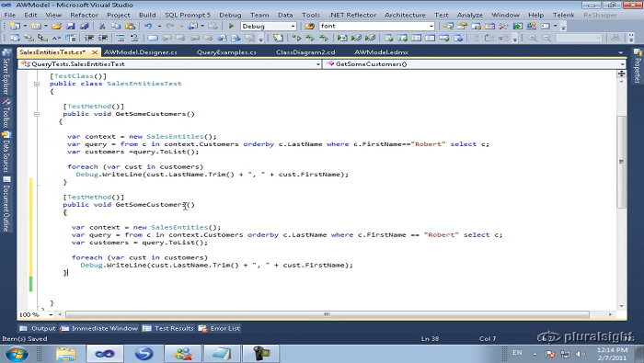The width and height of the screenshot is (644, 363).
Task: Click the Save All icon
Action: (85, 26)
